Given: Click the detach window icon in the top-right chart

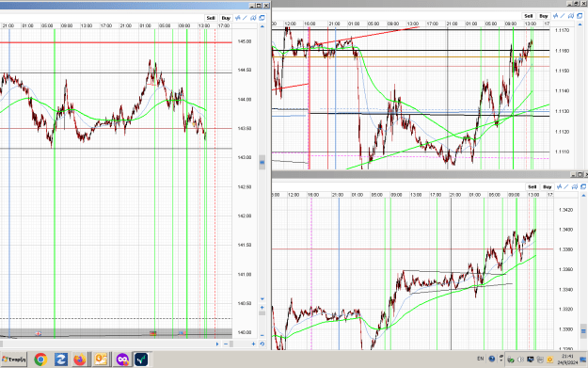Looking at the screenshot, I should coord(580,16).
